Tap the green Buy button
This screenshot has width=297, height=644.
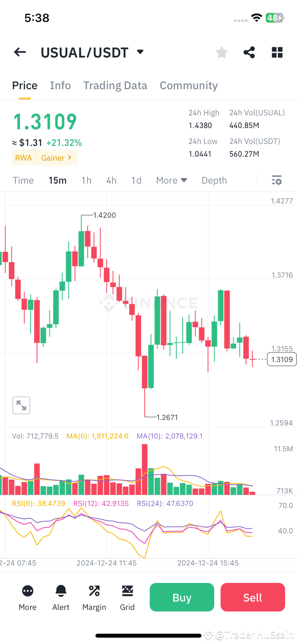click(x=182, y=597)
